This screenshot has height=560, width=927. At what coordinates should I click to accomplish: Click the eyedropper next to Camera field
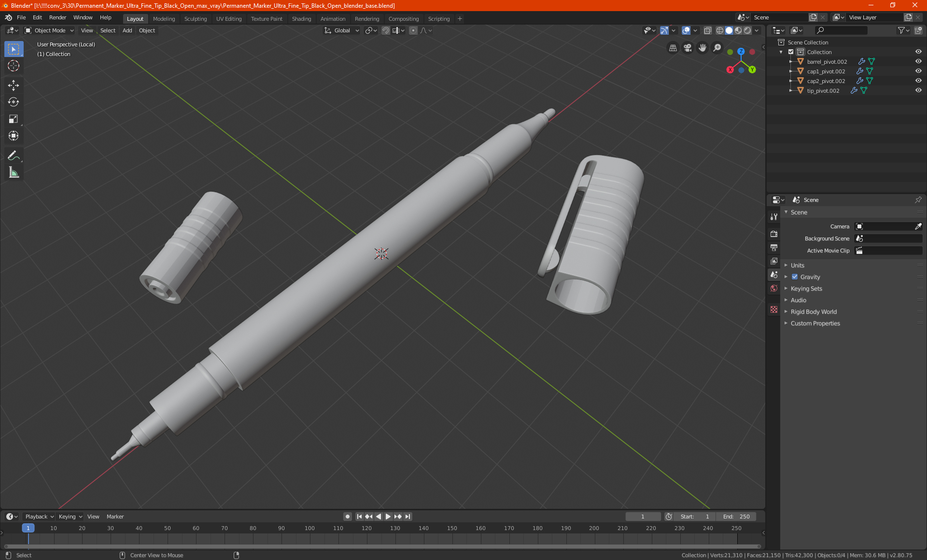(918, 226)
